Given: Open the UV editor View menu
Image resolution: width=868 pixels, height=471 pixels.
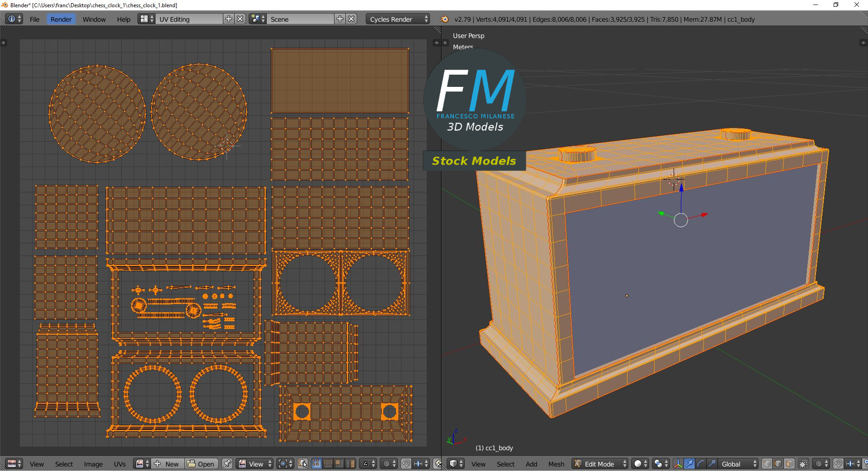Looking at the screenshot, I should [37, 464].
